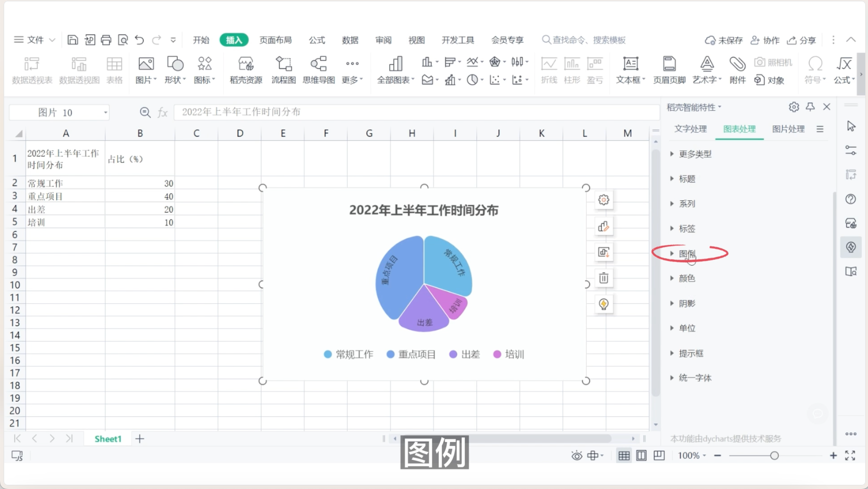Click the Print Preview icon
The height and width of the screenshot is (489, 868).
(x=123, y=40)
